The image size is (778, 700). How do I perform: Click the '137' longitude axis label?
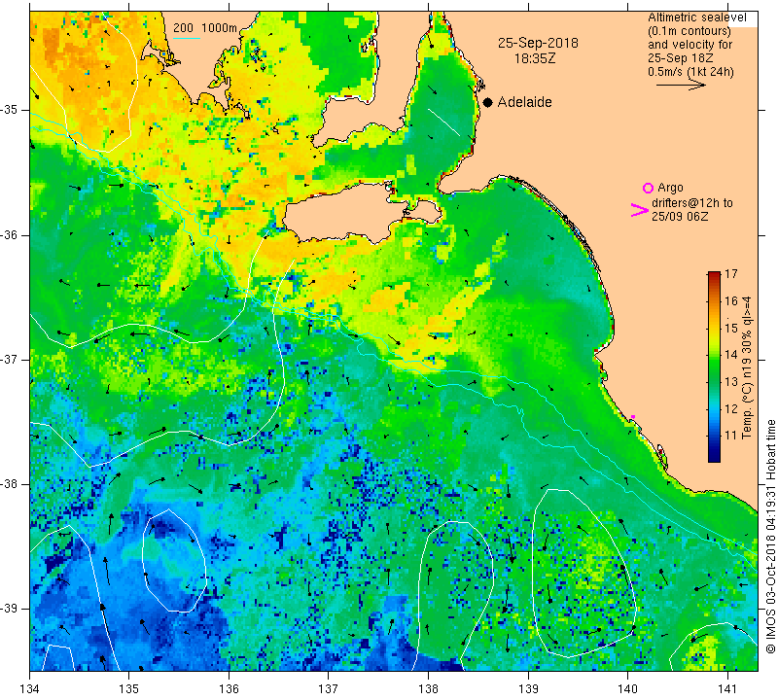click(329, 689)
